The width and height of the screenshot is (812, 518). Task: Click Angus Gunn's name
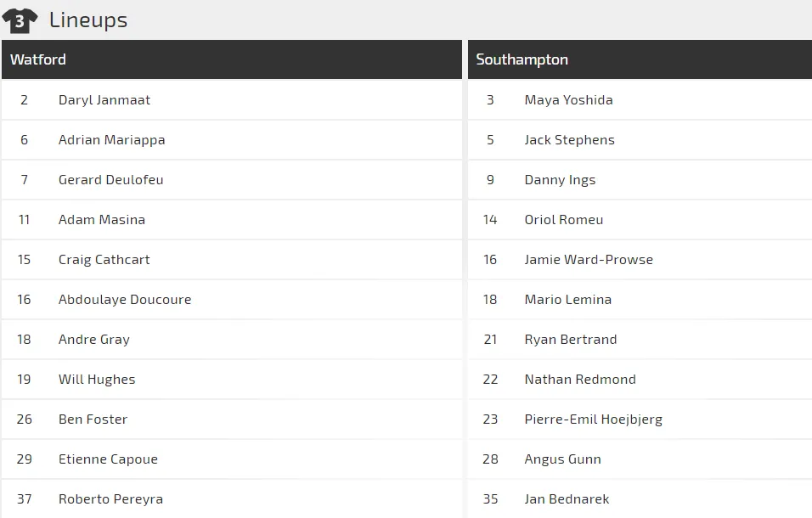pyautogui.click(x=562, y=459)
